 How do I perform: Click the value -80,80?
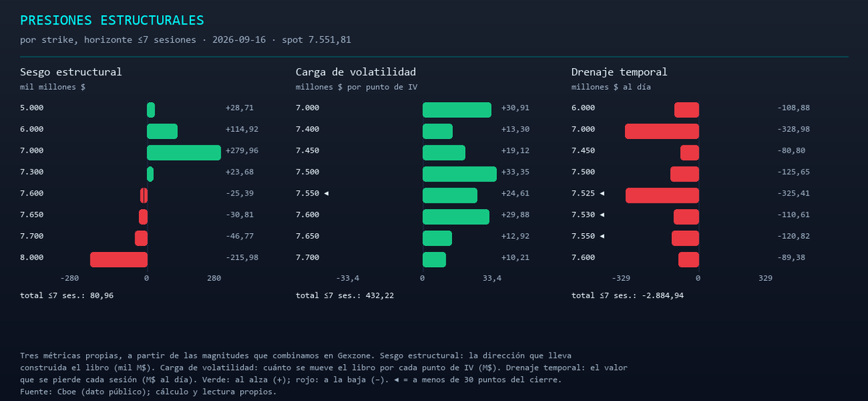pos(791,151)
